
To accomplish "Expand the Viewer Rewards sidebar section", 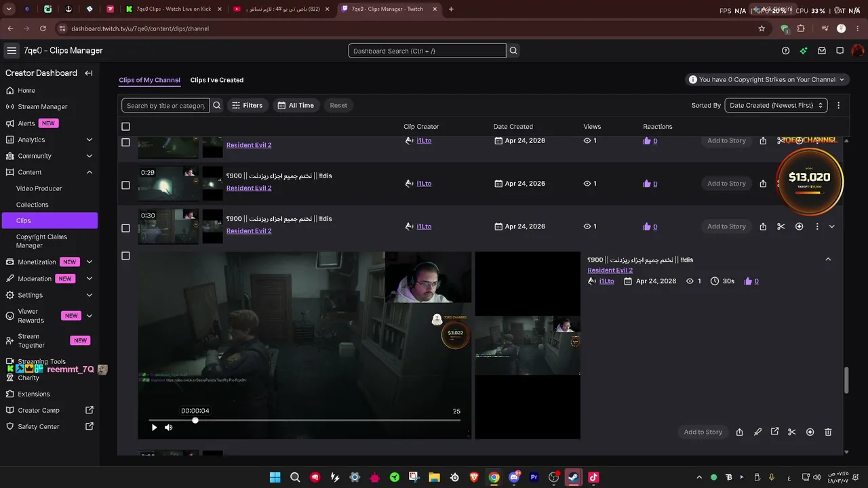I will [90, 316].
